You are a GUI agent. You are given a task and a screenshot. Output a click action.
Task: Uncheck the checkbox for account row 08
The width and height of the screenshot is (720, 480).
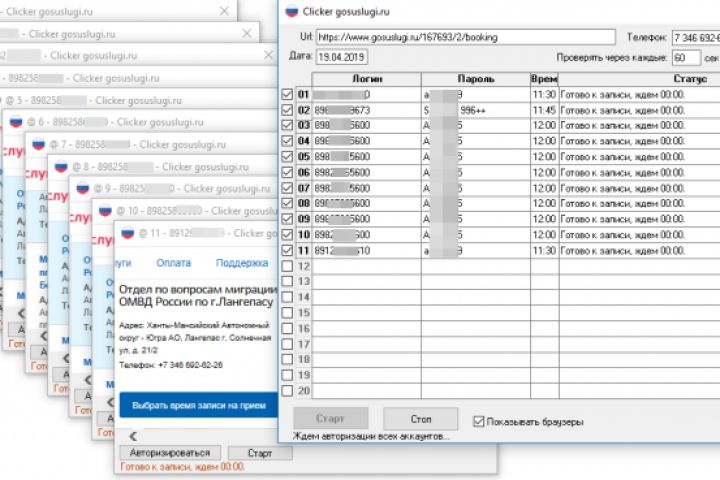click(287, 203)
